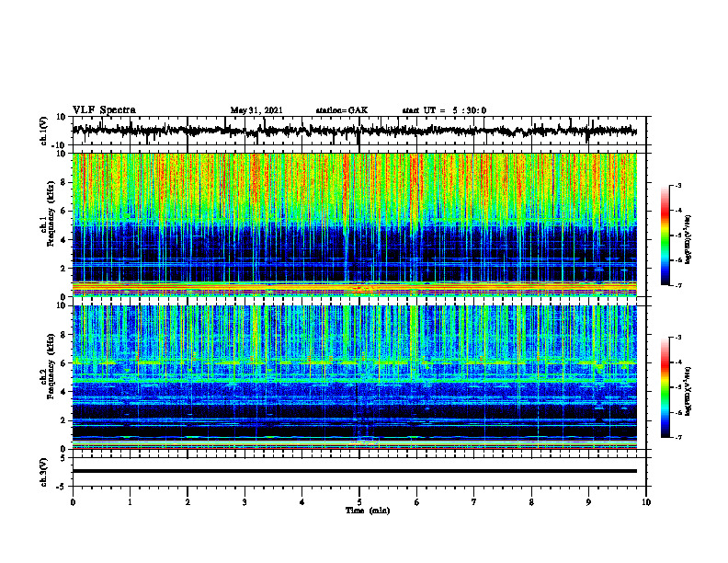Click the ch.2 frequency tick label 4
This screenshot has height=563, width=728.
coord(65,392)
